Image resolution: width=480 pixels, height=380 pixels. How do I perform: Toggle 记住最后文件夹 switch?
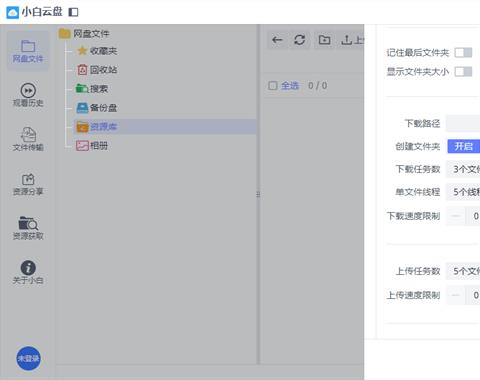(x=463, y=53)
